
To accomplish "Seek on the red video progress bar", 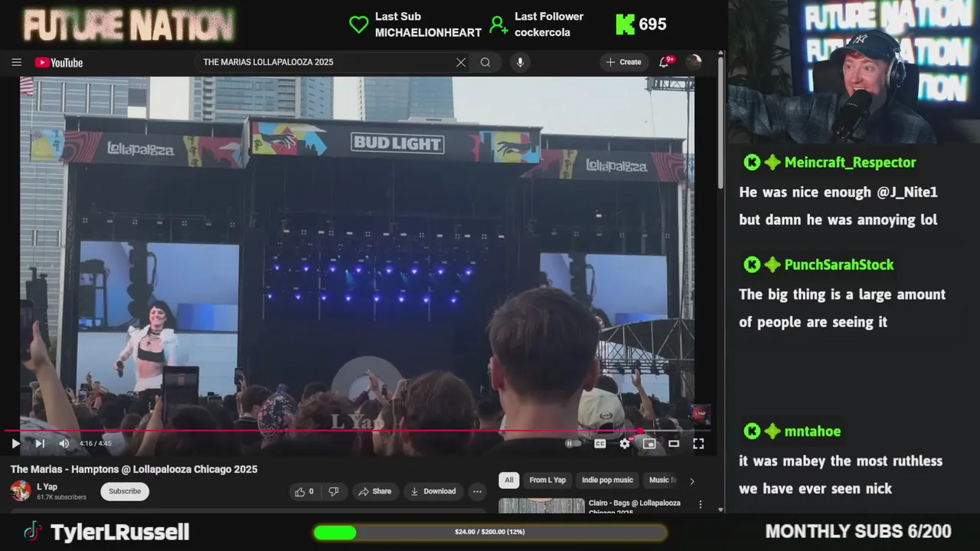I will coord(357,430).
